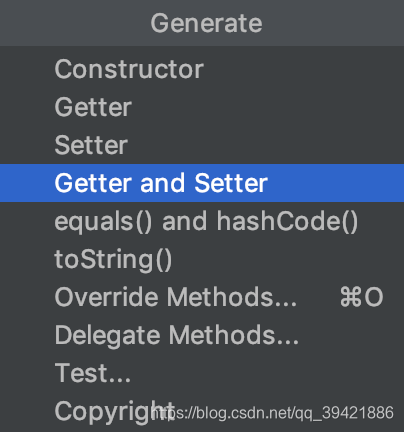Click the highlighted Getter and Setter item
Screen dimensions: 404x432
pyautogui.click(x=202, y=183)
